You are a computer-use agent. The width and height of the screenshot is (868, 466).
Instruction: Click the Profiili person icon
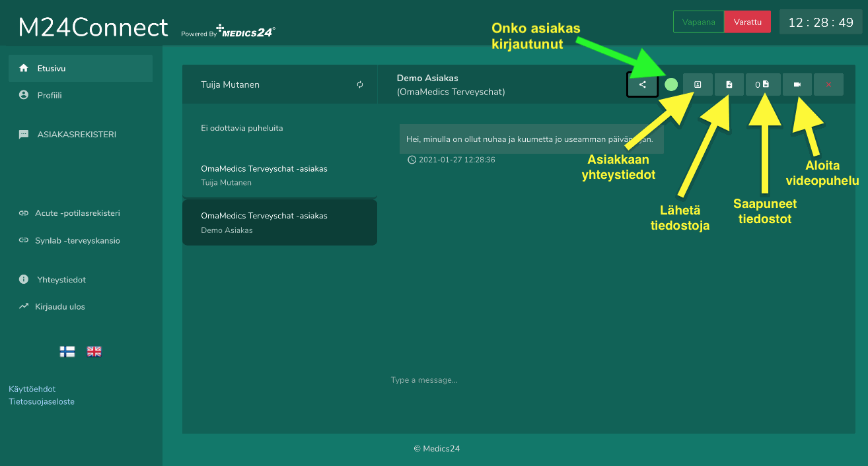[24, 95]
